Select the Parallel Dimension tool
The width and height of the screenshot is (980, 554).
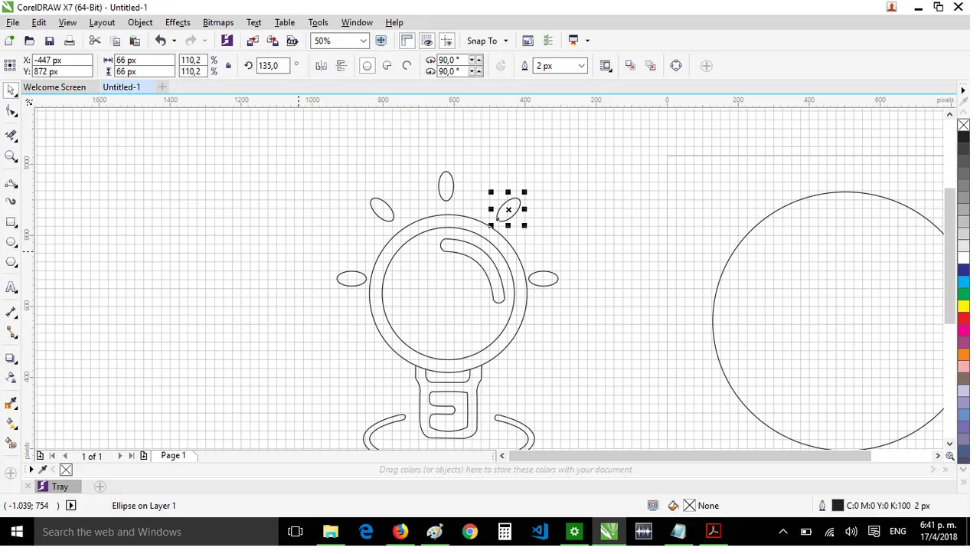pos(11,313)
